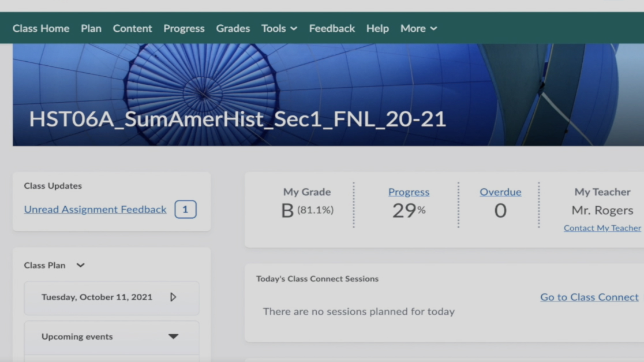Open the Grades page from the navigation
The width and height of the screenshot is (644, 362).
click(233, 28)
